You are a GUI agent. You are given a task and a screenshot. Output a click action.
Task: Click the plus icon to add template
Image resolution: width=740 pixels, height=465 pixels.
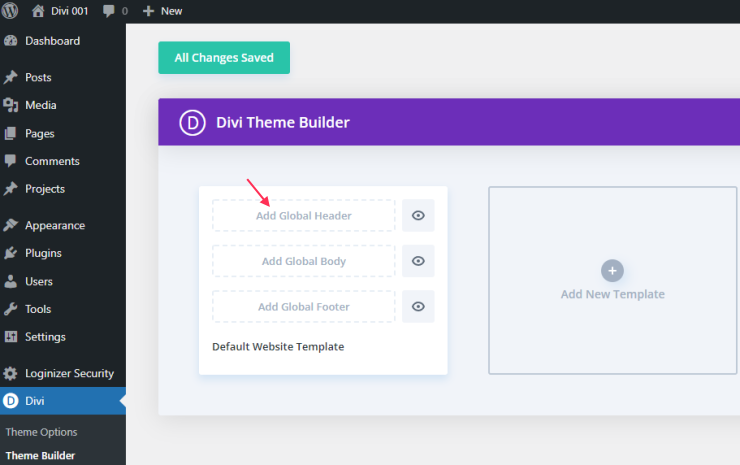point(613,271)
